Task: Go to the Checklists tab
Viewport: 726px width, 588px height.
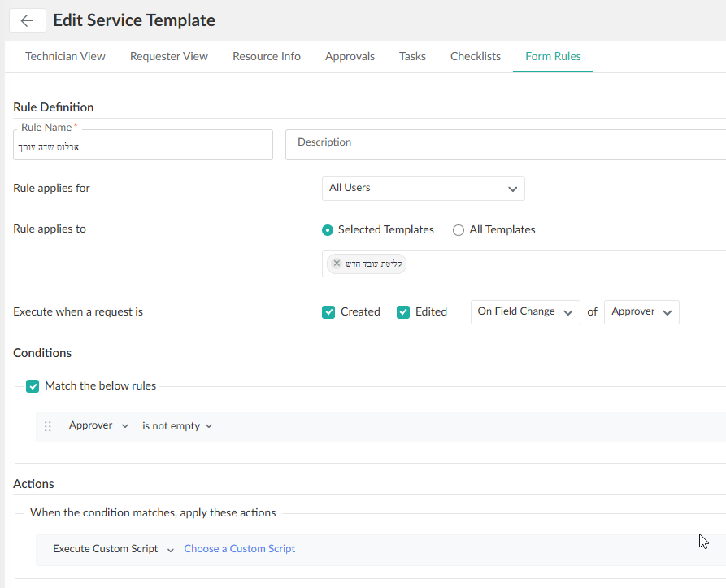Action: point(475,57)
